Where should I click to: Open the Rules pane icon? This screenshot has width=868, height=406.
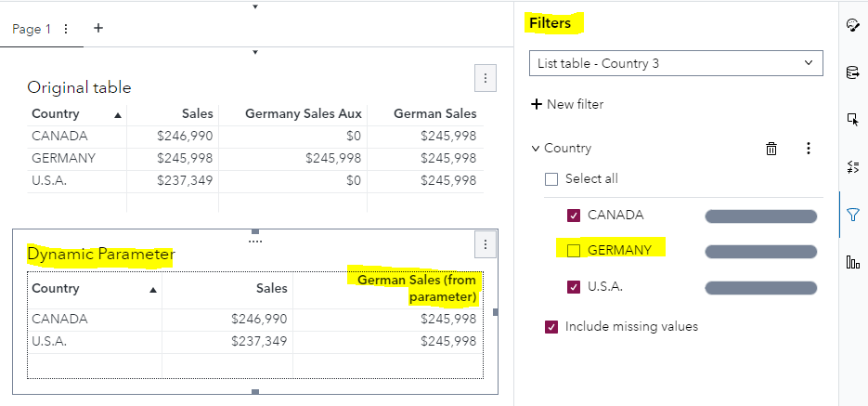(852, 167)
